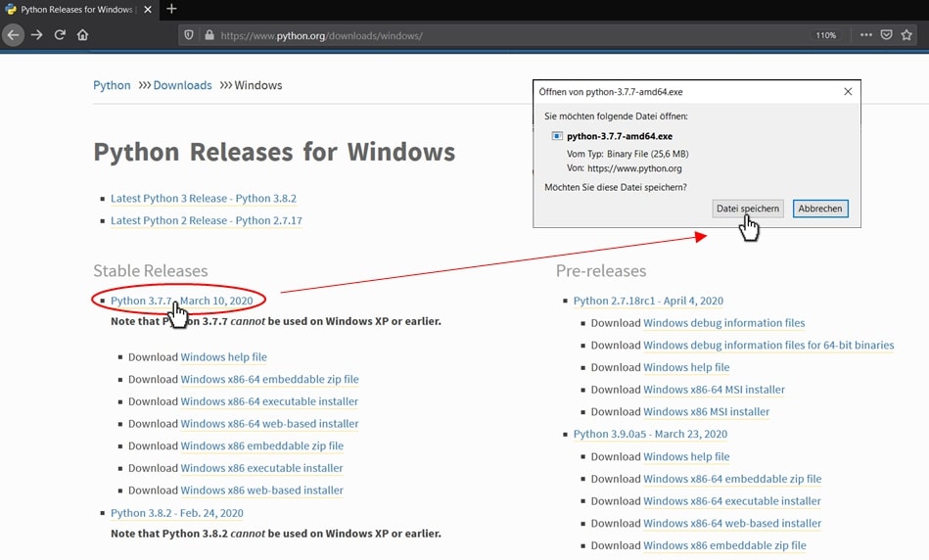Open Latest Python 2 Release - Python 2.7.17
The image size is (929, 560).
coord(207,220)
